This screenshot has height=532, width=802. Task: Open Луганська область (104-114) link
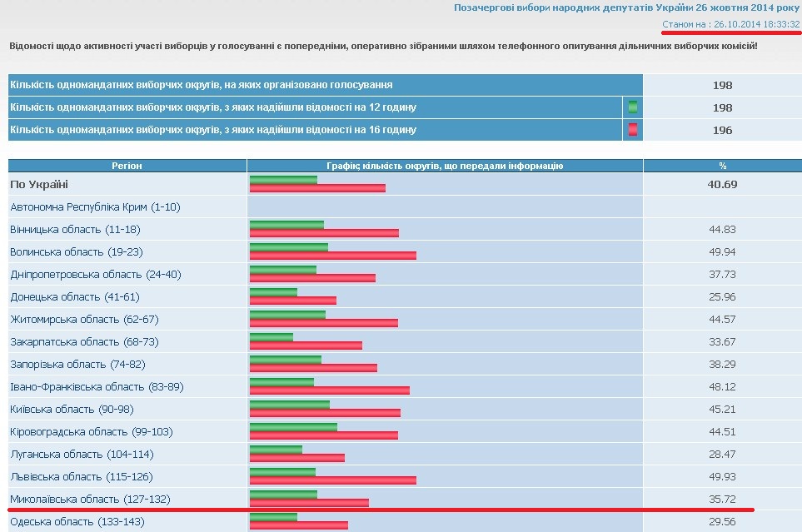tap(82, 454)
